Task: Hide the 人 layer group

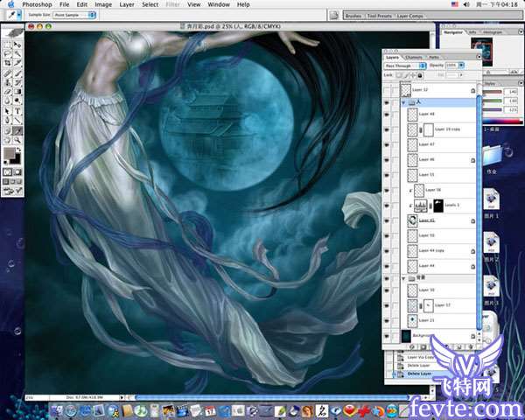Action: tap(387, 102)
